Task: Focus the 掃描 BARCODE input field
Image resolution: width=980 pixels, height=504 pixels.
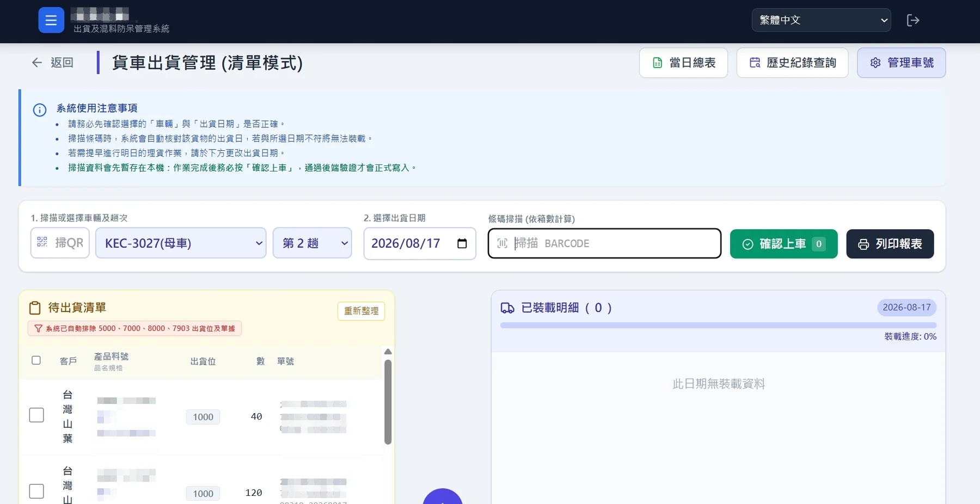Action: click(x=604, y=243)
